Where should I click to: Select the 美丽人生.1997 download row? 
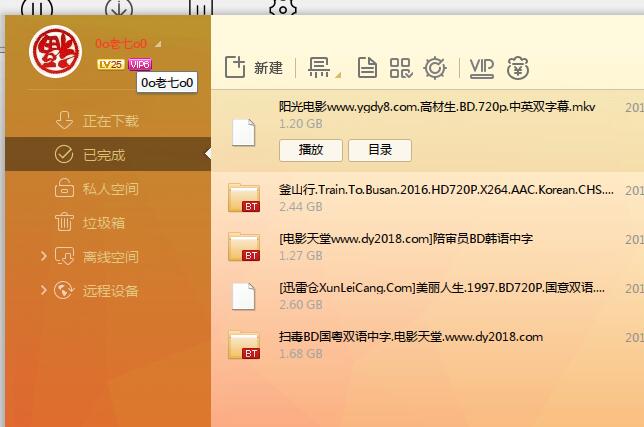coord(427,296)
